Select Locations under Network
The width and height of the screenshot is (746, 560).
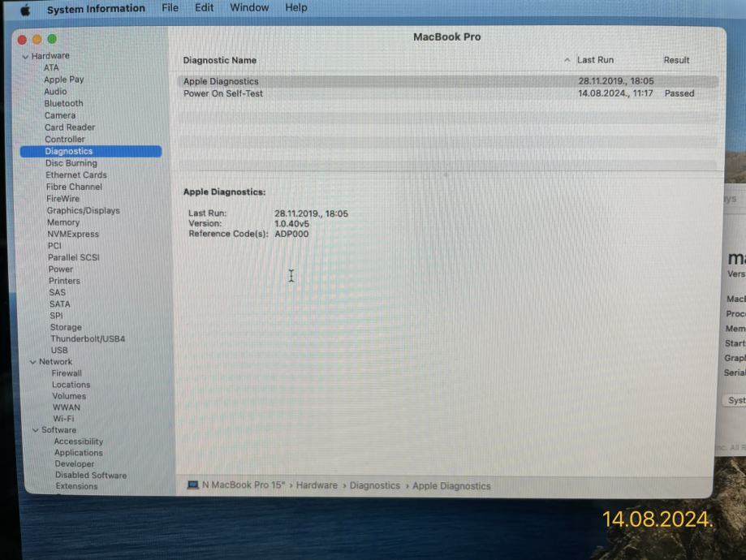(x=71, y=385)
